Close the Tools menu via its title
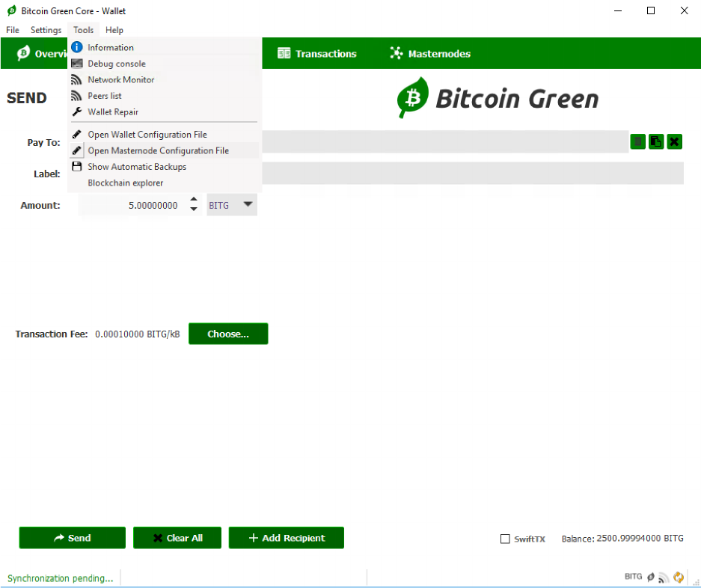701x588 pixels. [x=83, y=30]
